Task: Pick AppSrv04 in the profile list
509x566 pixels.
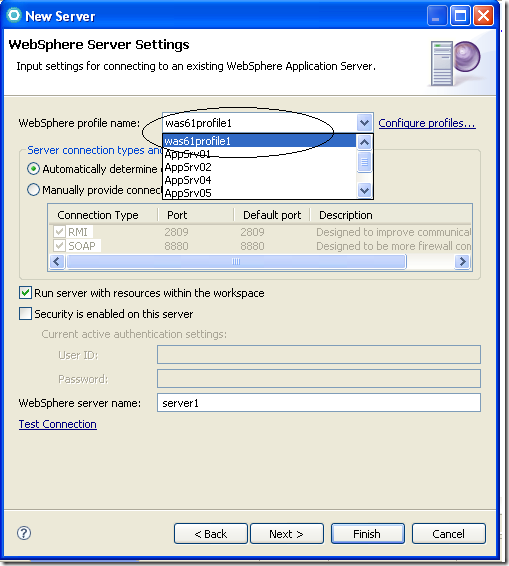Action: (x=259, y=180)
